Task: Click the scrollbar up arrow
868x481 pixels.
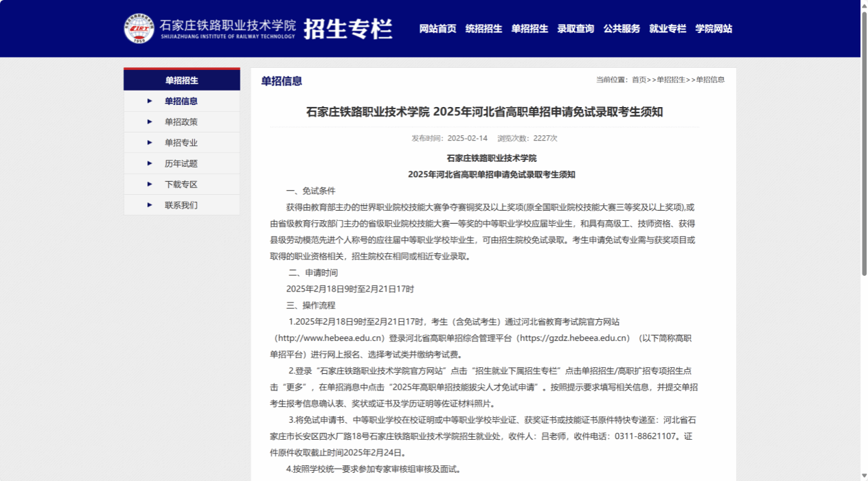Action: tap(864, 5)
